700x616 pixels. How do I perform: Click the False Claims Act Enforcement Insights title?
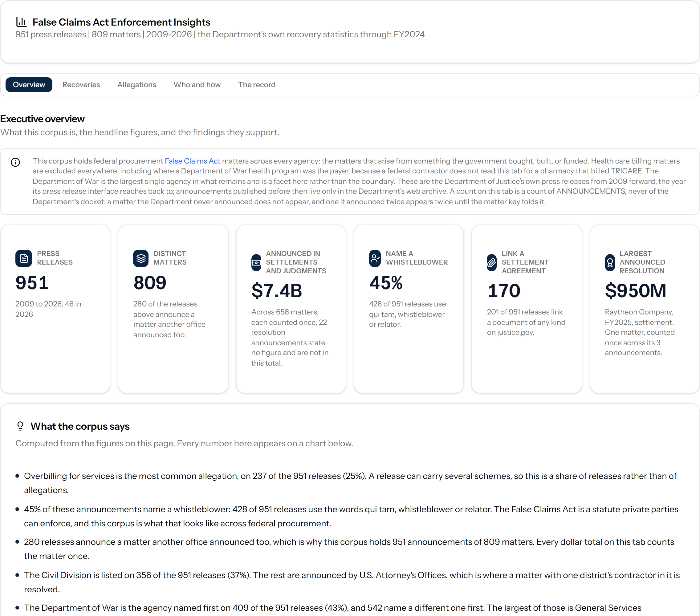(x=121, y=22)
